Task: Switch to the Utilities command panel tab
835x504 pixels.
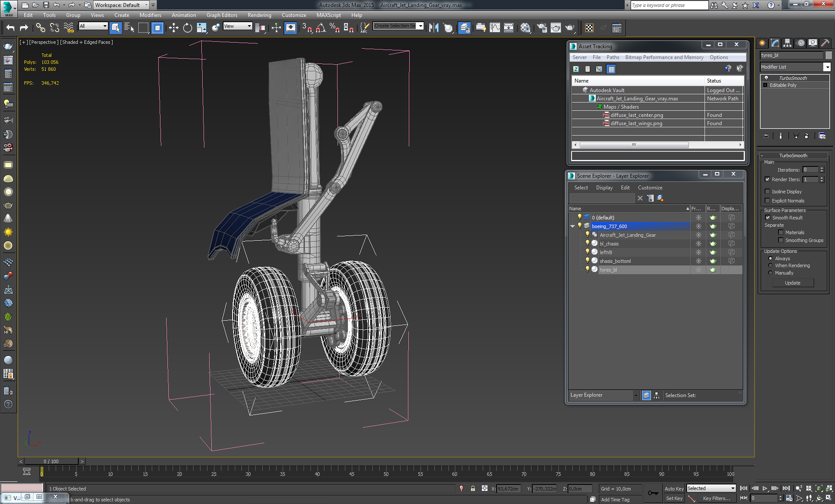Action: (x=825, y=43)
